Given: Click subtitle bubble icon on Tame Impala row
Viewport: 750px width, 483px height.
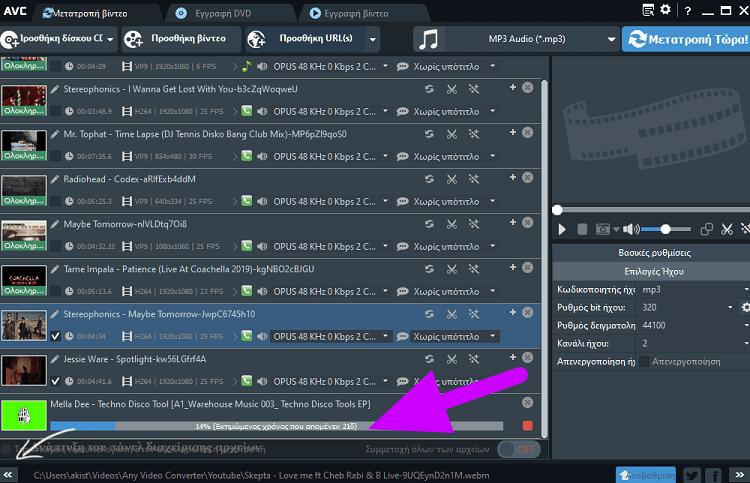Looking at the screenshot, I should (x=403, y=291).
